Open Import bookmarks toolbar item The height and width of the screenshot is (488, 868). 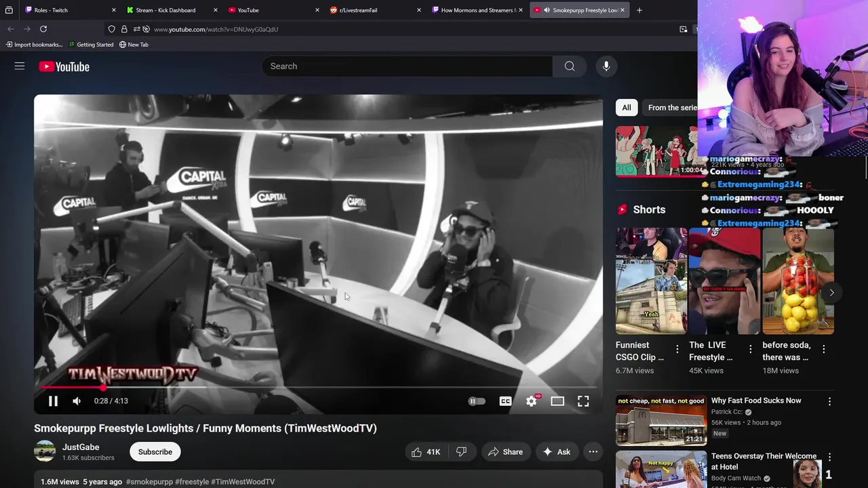pos(34,45)
